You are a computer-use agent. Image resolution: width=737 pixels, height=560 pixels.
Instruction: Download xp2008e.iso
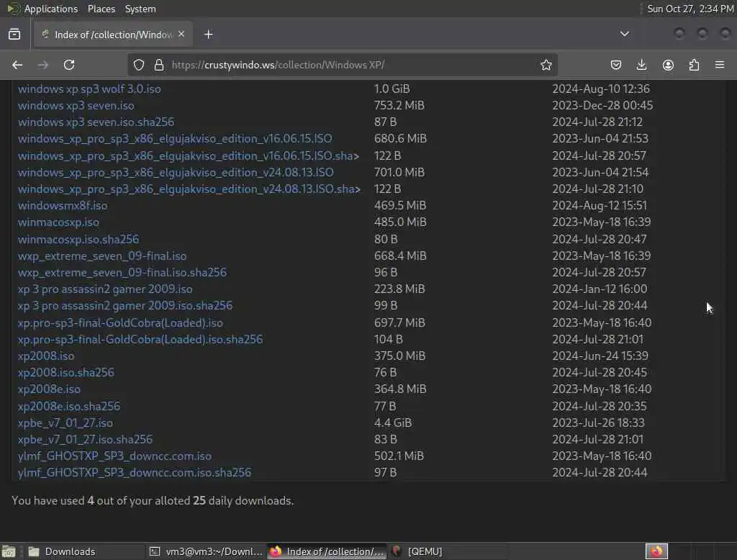pyautogui.click(x=49, y=389)
